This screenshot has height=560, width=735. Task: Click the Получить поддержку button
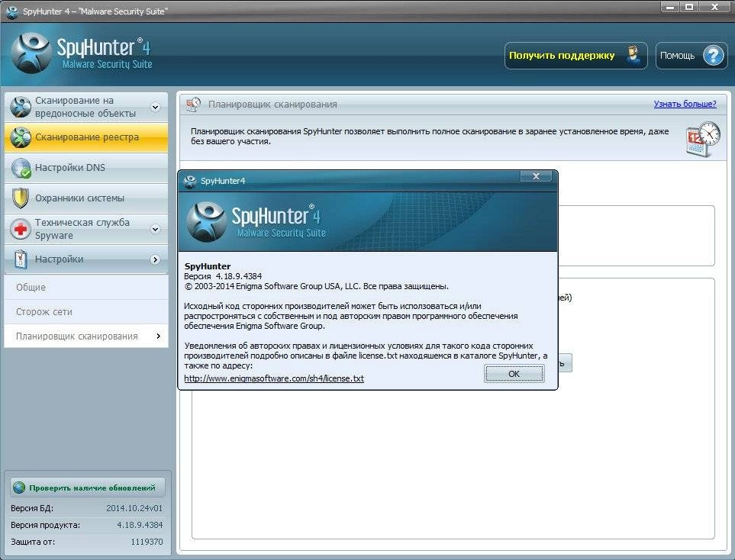click(x=576, y=56)
